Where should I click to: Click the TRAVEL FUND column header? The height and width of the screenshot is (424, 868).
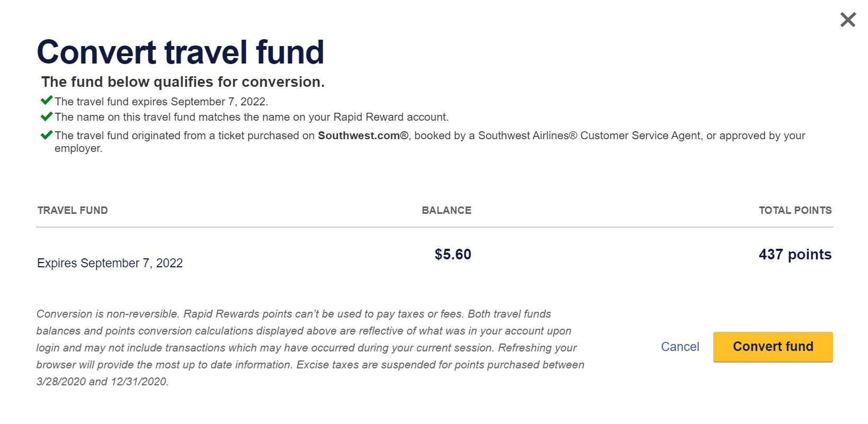pyautogui.click(x=72, y=210)
